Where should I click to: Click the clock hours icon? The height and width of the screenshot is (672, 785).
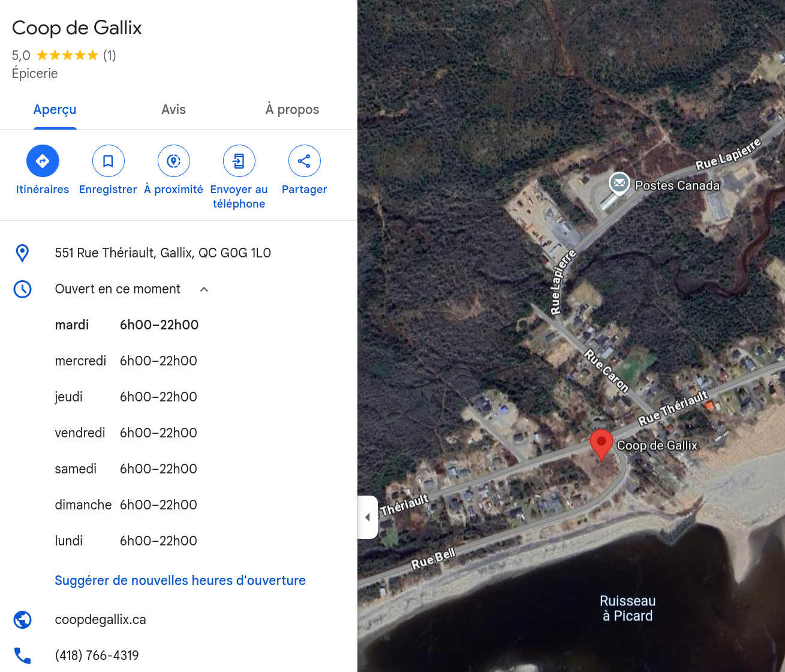pyautogui.click(x=22, y=289)
